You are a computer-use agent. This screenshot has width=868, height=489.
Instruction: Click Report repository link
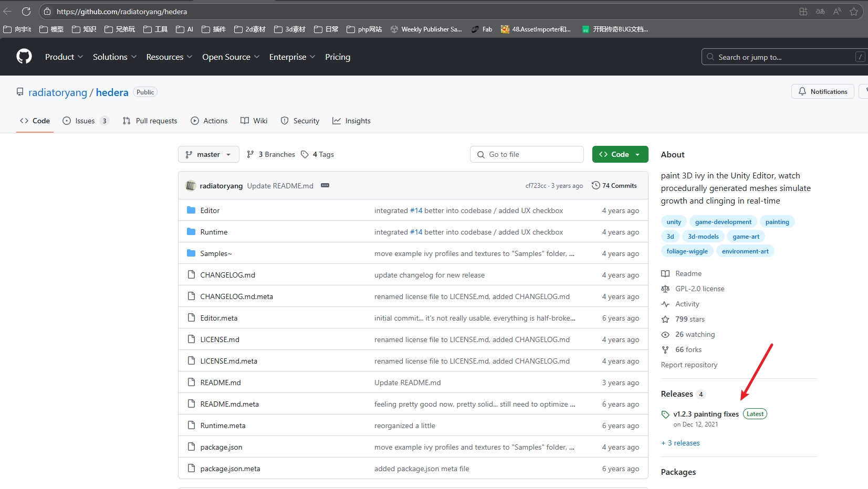689,365
